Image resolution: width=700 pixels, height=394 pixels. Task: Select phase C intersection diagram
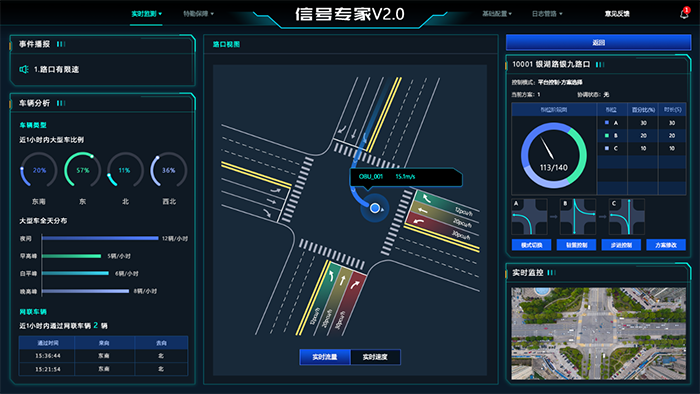[x=627, y=217]
